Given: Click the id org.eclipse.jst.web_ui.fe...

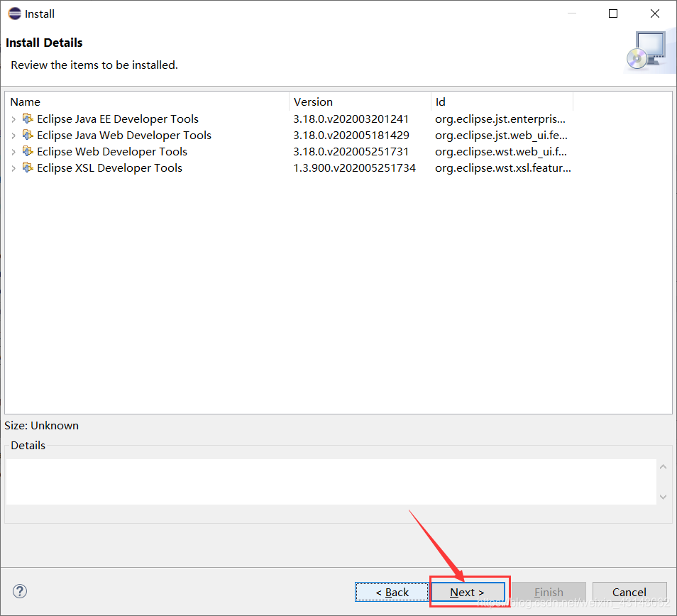Looking at the screenshot, I should pos(501,135).
